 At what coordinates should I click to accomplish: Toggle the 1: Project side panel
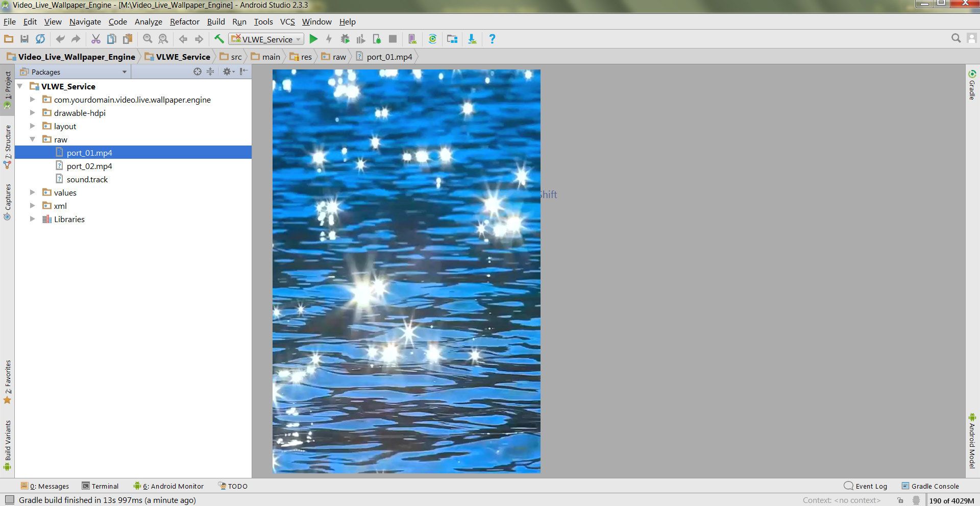click(x=8, y=89)
